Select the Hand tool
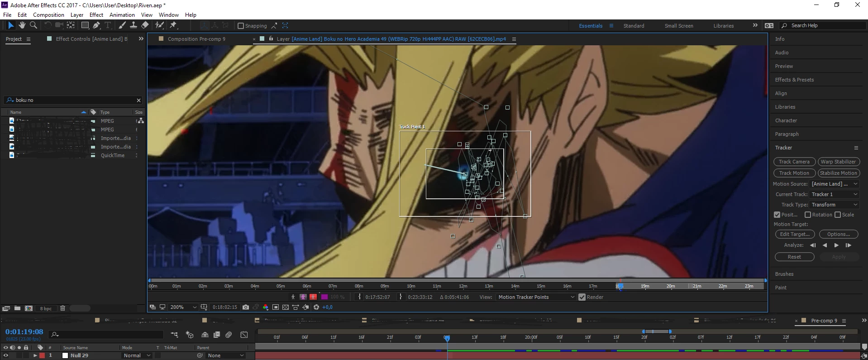The image size is (868, 360). click(x=22, y=25)
